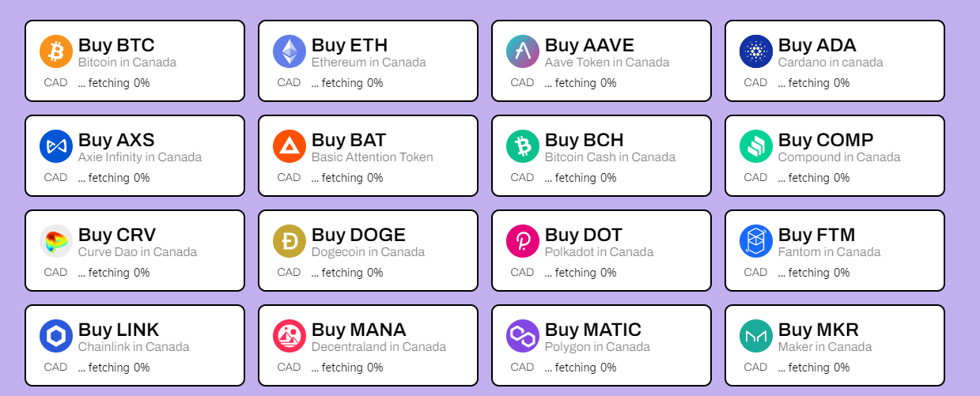Image resolution: width=980 pixels, height=396 pixels.
Task: Click CAD price label in BTC card
Action: click(55, 82)
